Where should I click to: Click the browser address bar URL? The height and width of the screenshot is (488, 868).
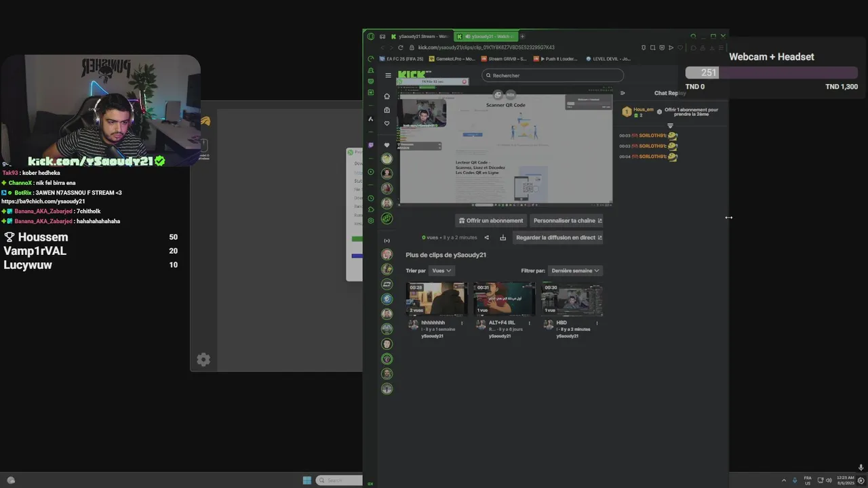coord(486,47)
